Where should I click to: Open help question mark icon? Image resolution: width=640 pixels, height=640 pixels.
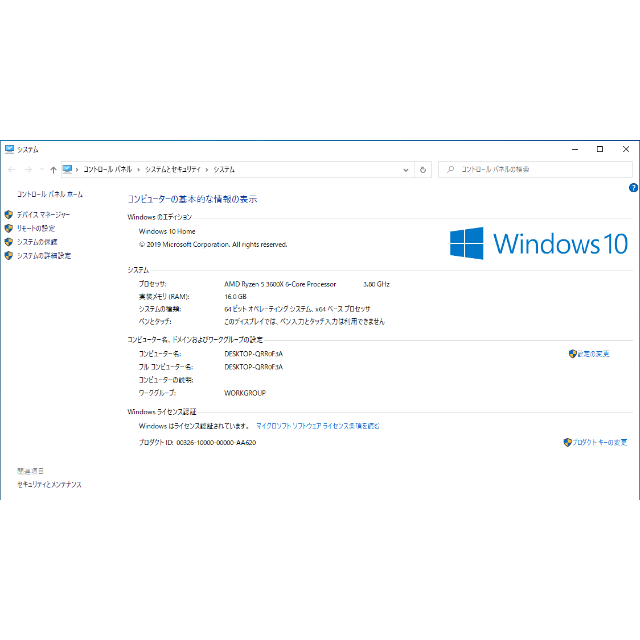pos(633,188)
